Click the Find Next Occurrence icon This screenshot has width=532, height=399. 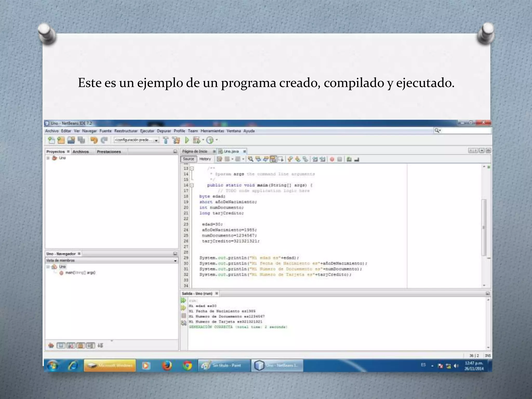click(266, 159)
